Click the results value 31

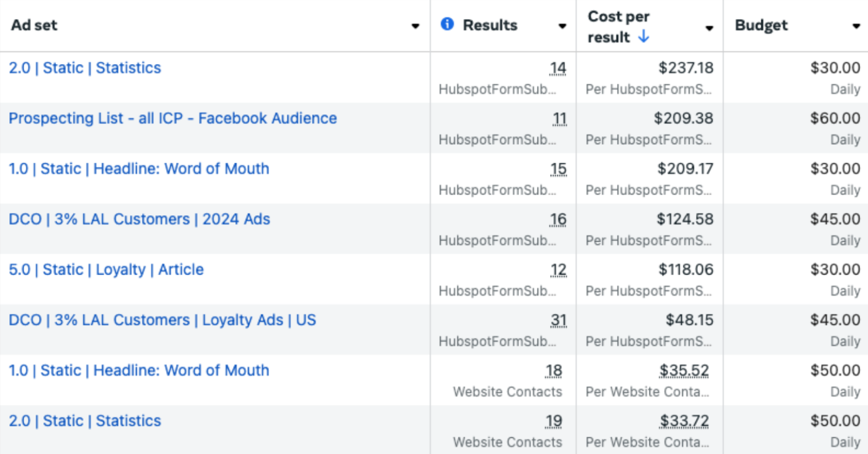558,320
